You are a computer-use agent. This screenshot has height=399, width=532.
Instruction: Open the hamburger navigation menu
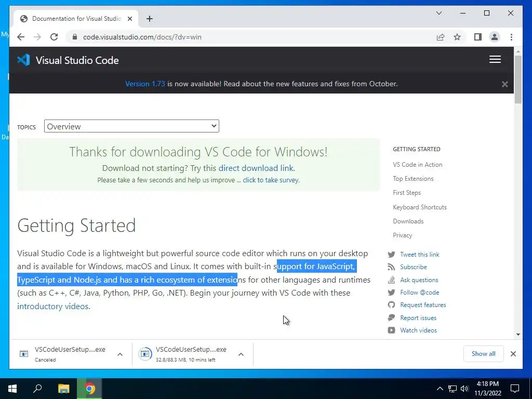pos(495,59)
